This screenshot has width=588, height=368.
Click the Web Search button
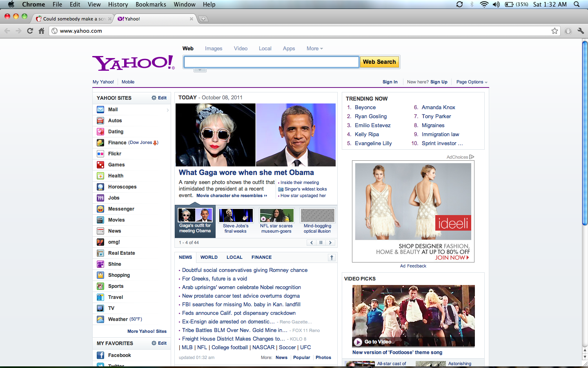379,62
